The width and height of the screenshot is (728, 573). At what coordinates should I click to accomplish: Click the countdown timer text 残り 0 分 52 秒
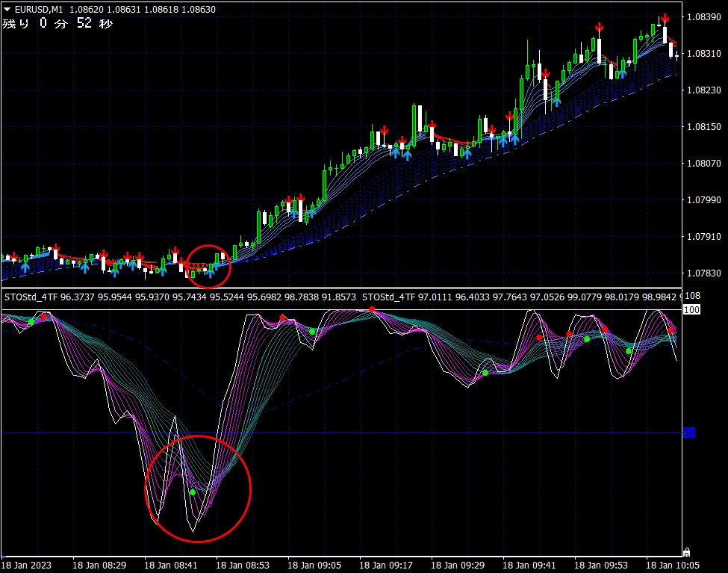[57, 23]
